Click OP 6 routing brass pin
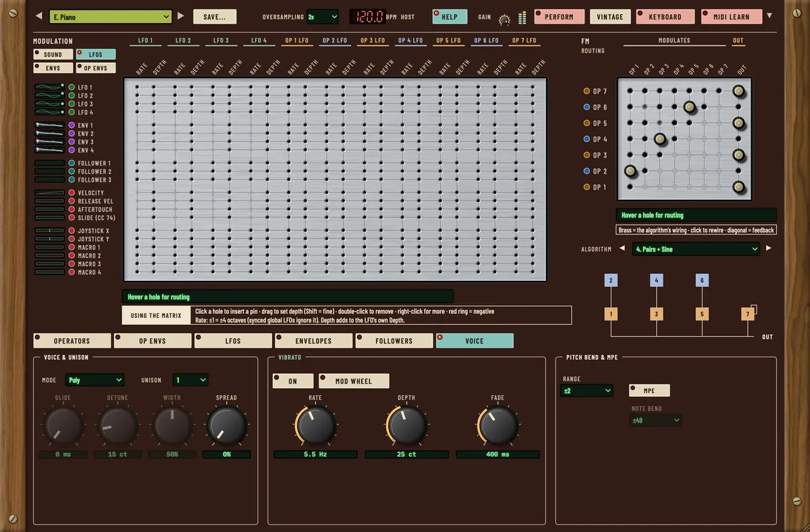This screenshot has height=532, width=810. 689,107
